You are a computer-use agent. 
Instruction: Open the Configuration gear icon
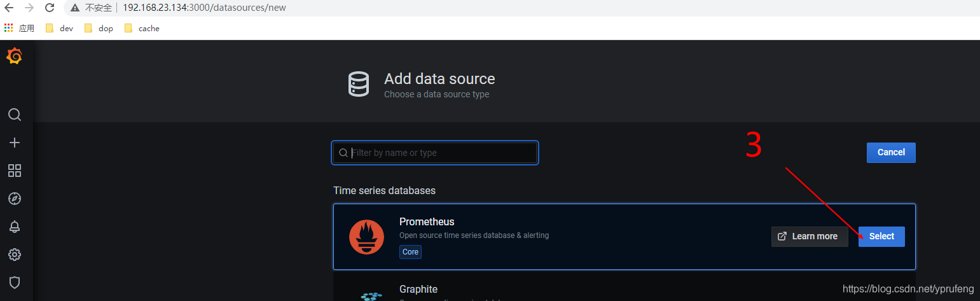point(15,255)
